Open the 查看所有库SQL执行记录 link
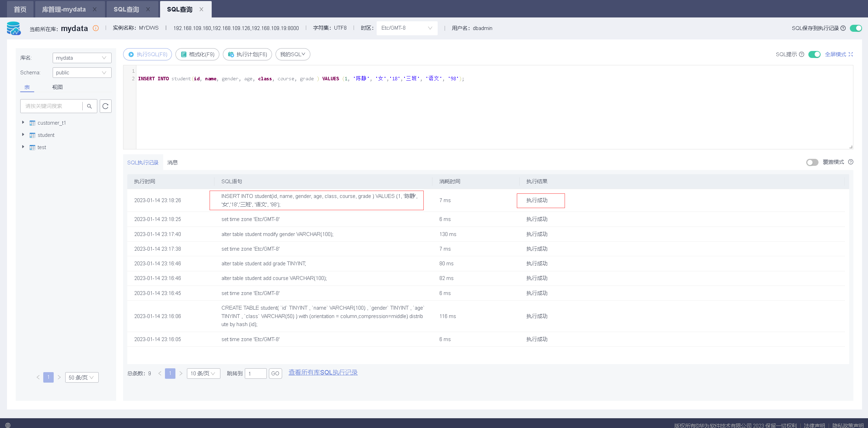This screenshot has width=868, height=428. pos(323,372)
